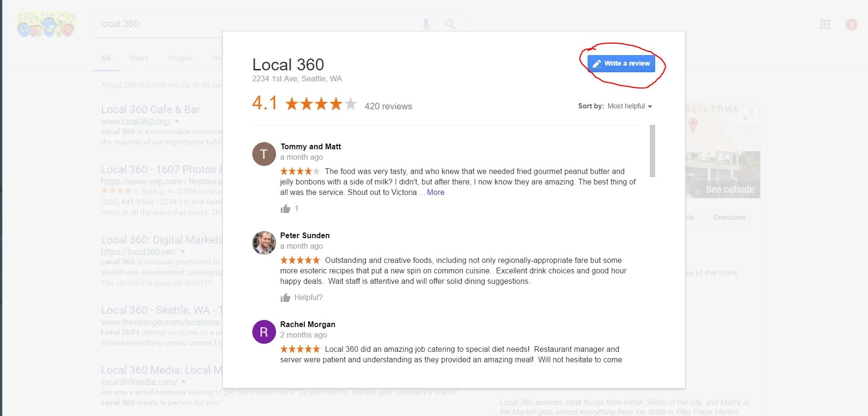Click Peter Sunden's profile photo
Viewport: 868px width, 416px height.
(x=264, y=243)
